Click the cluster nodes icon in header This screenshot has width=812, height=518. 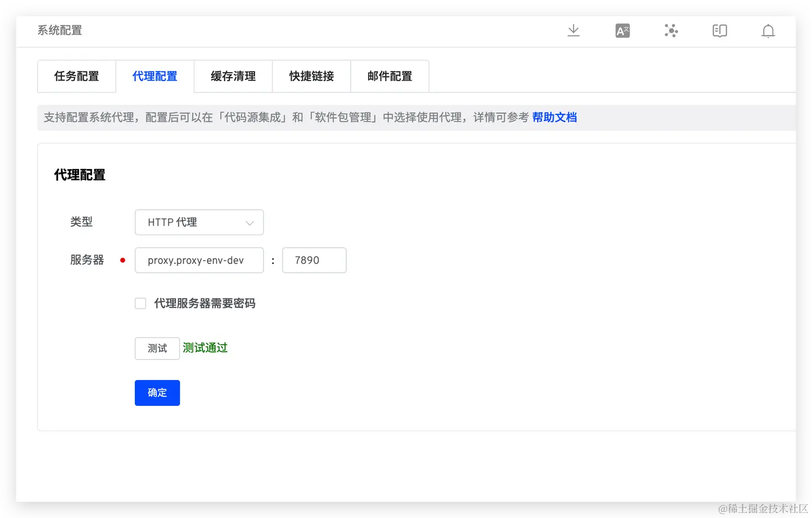(x=671, y=30)
